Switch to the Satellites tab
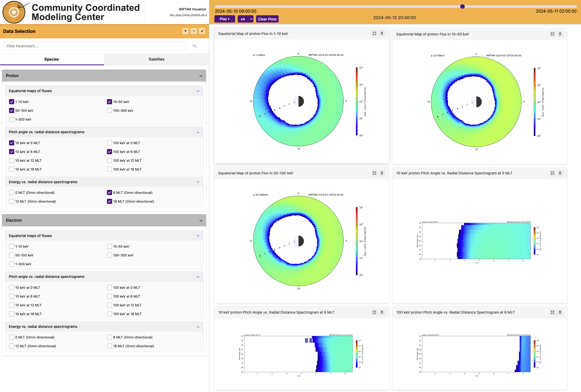Viewport: 581px width, 392px height. 156,59
